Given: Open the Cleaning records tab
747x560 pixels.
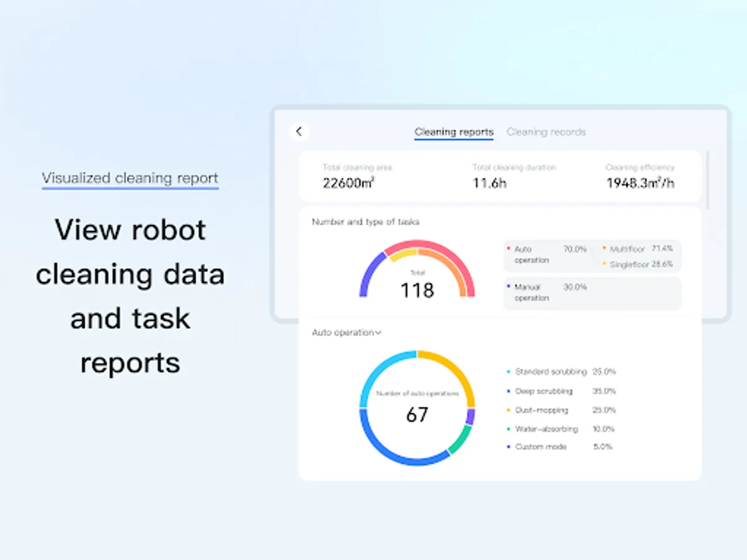Looking at the screenshot, I should (546, 132).
